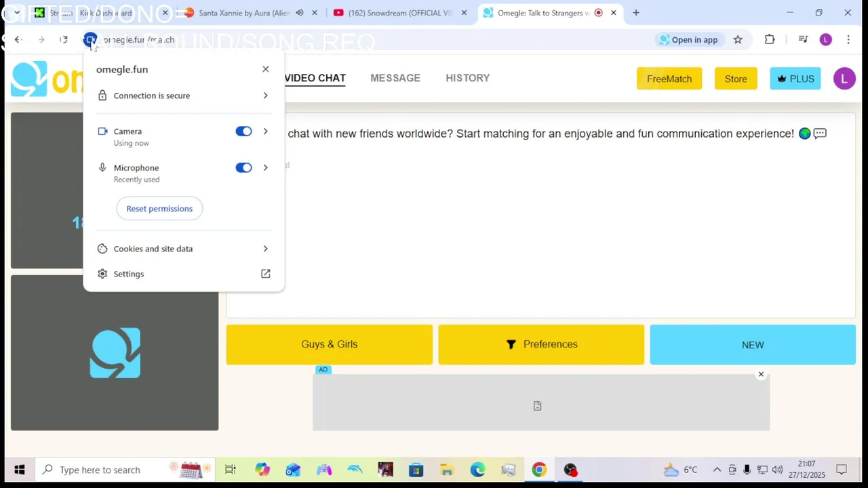Switch to the MESSAGE tab
868x488 pixels.
point(395,78)
